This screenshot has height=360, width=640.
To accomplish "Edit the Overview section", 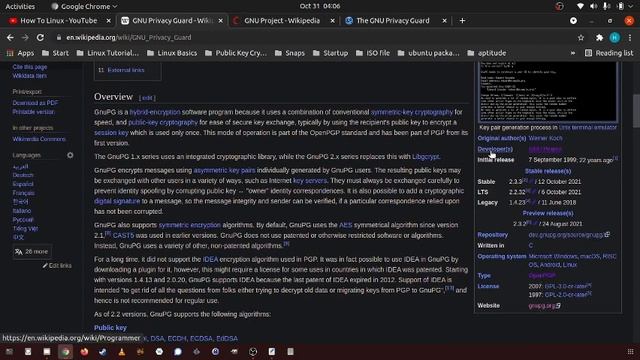I will [147, 98].
